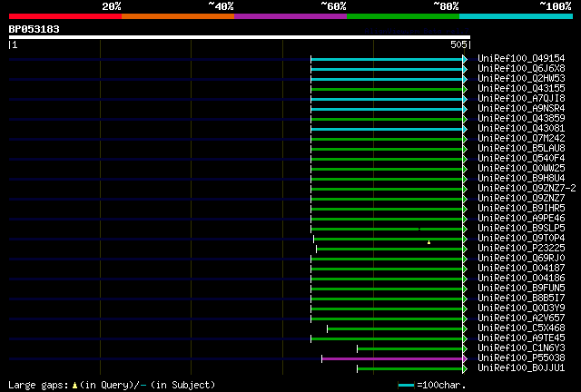Click the cyan 100char scale bar
Viewport: 581px width, 392px height.
[406, 386]
